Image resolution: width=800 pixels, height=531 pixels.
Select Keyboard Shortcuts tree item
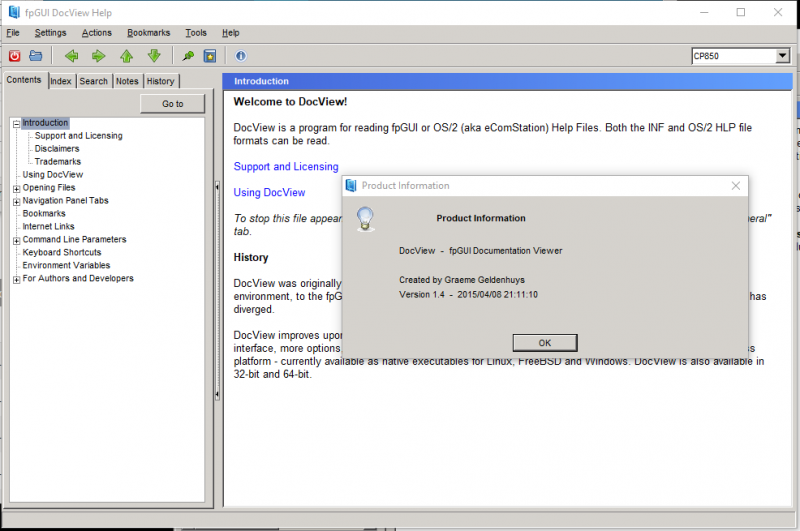tap(62, 252)
